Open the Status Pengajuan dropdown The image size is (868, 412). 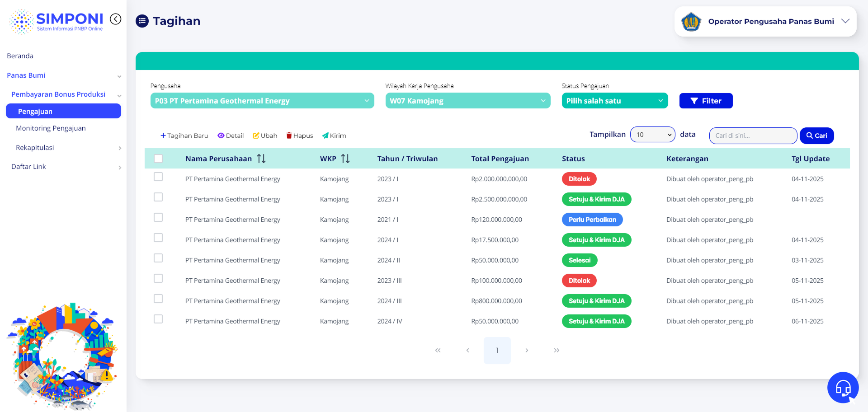coord(615,101)
